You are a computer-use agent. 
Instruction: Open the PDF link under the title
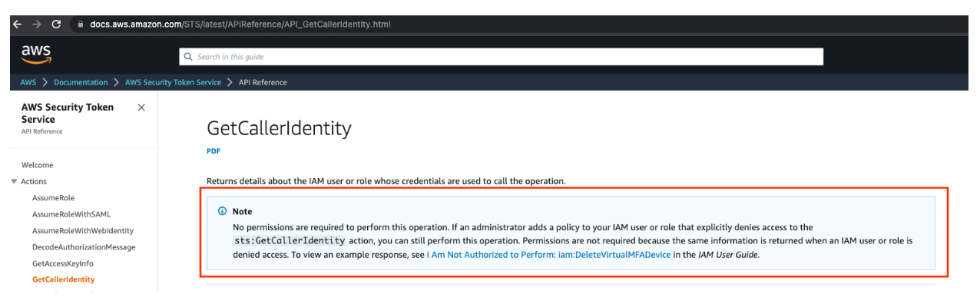pos(214,151)
